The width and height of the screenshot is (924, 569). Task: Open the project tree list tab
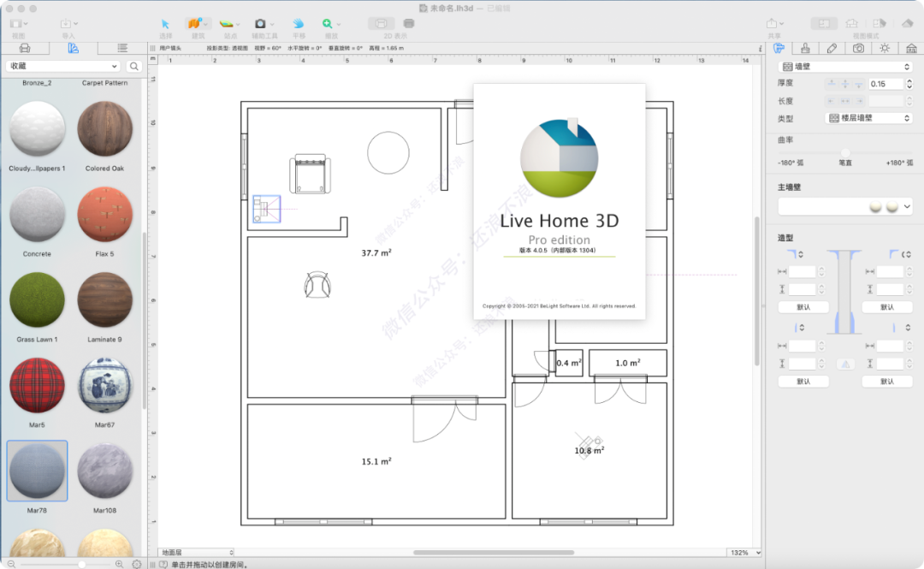click(x=122, y=49)
